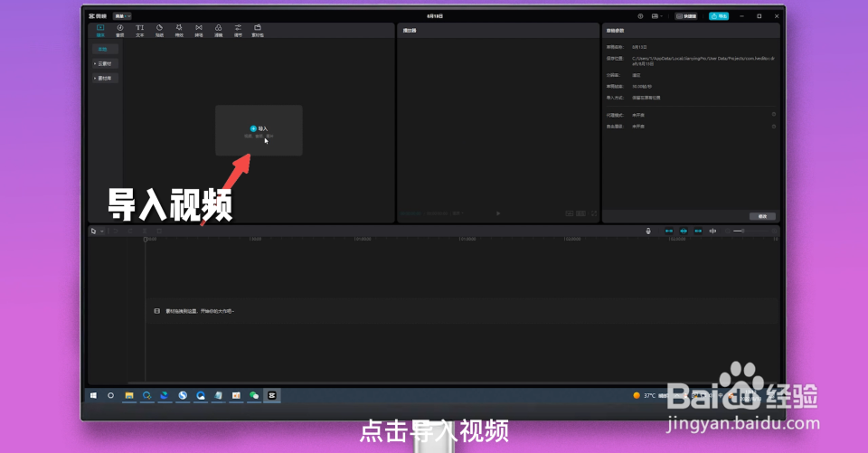Click the microphone record icon above timeline
The width and height of the screenshot is (868, 453).
coord(648,231)
